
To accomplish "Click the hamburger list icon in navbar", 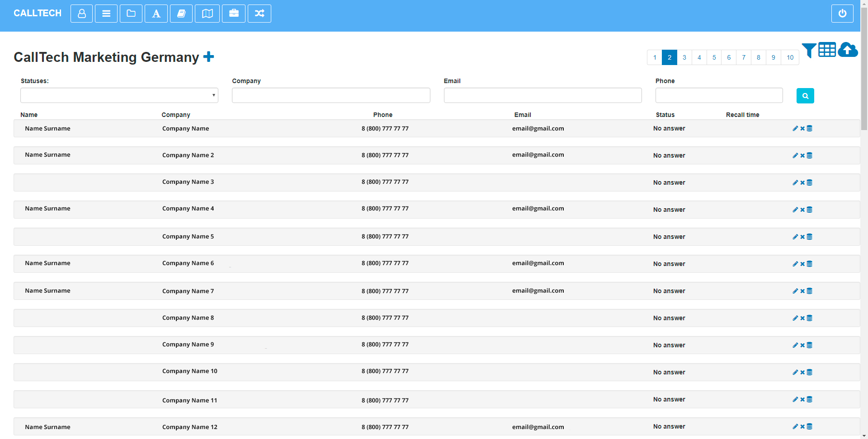I will click(106, 14).
